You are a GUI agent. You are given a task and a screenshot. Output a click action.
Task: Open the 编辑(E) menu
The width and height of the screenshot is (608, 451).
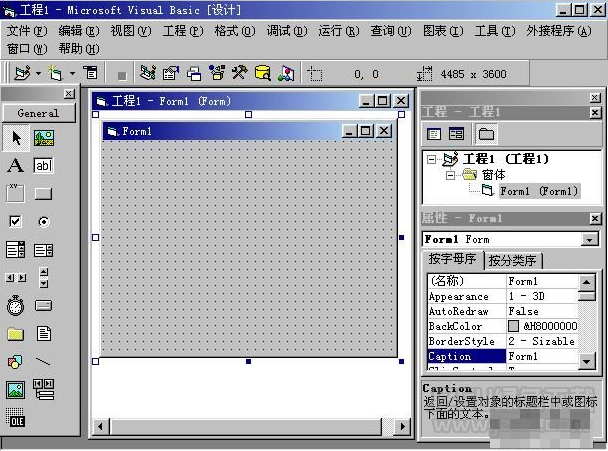79,31
